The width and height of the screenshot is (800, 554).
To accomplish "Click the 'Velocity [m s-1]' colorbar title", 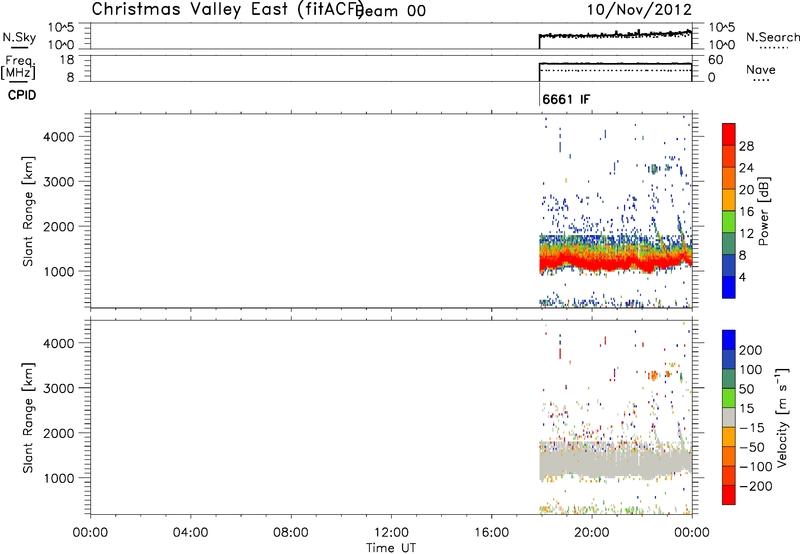I will pos(783,418).
